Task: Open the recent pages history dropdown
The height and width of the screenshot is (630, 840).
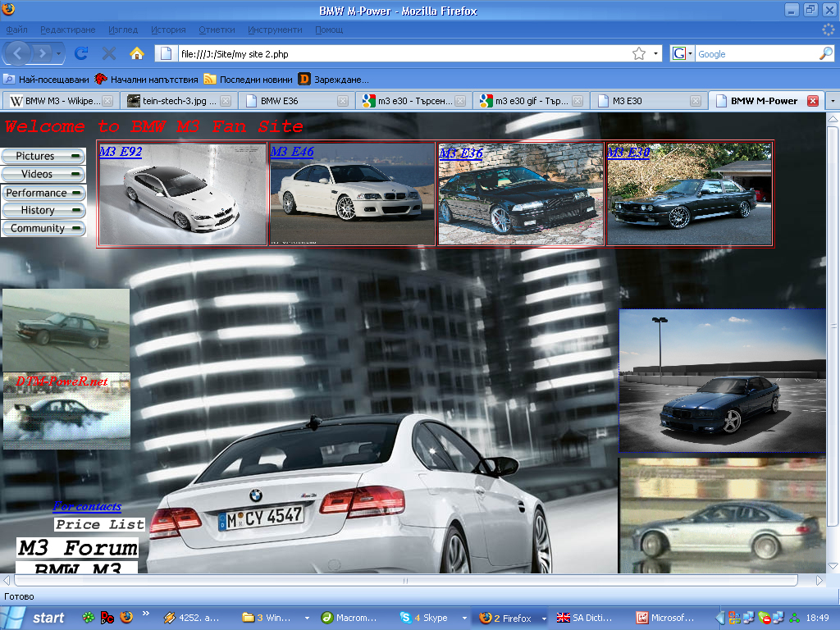Action: click(59, 53)
